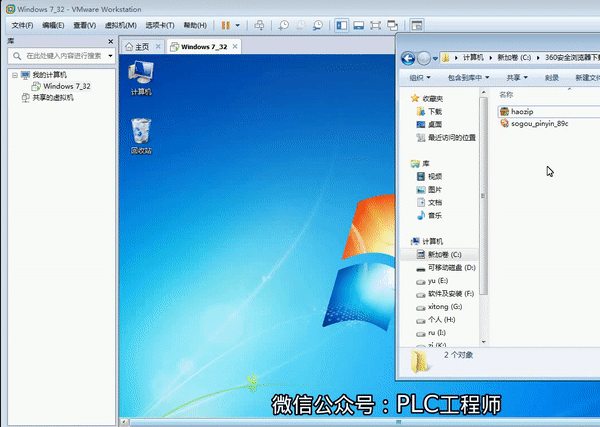Select the 个人 (H:) drive

pyautogui.click(x=441, y=319)
